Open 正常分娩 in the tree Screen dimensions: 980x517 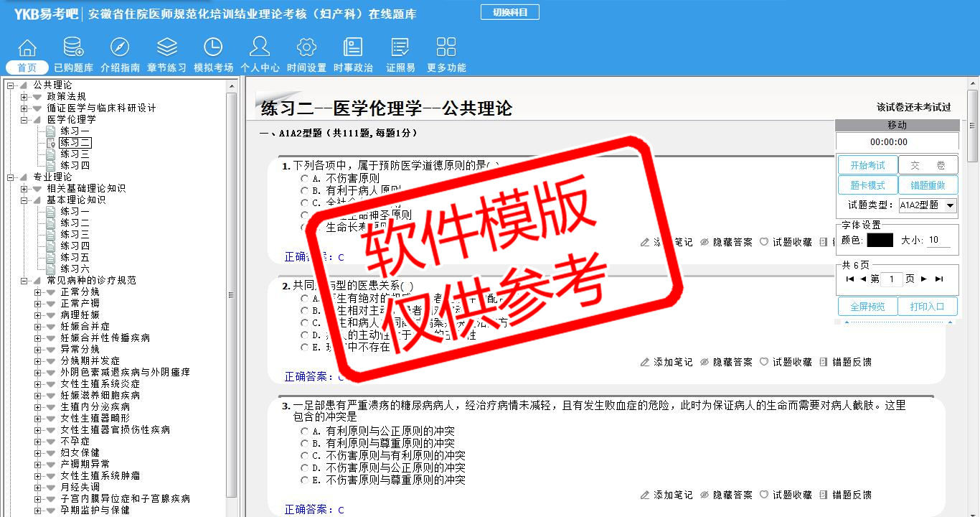(80, 292)
